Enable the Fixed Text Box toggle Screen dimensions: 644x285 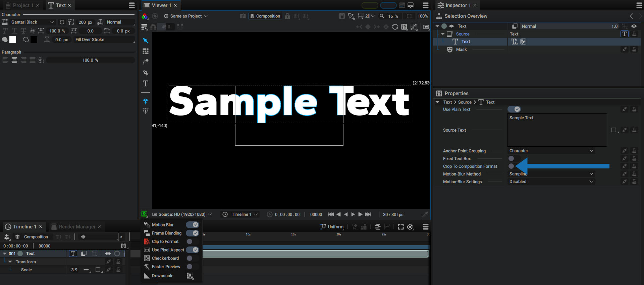coord(514,158)
